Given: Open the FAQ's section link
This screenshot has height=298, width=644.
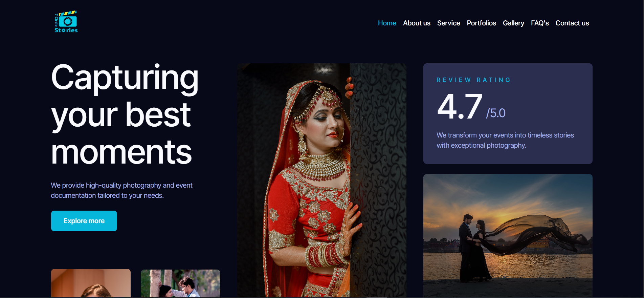Looking at the screenshot, I should [x=540, y=23].
